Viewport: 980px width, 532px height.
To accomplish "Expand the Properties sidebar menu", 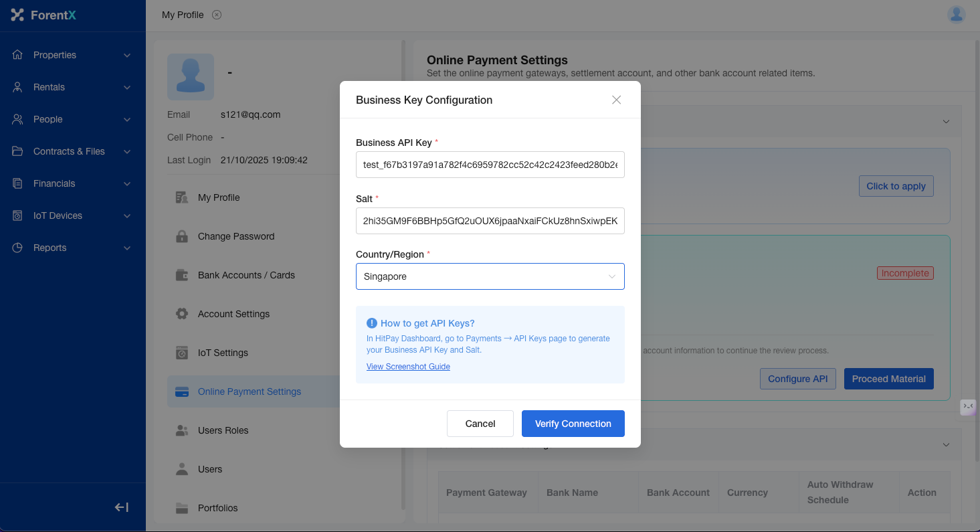I will [72, 55].
